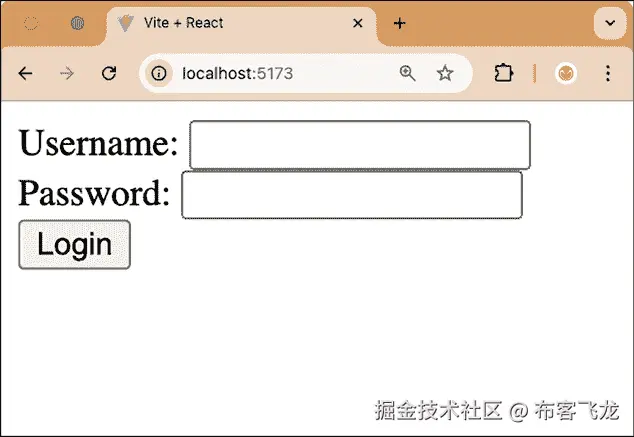This screenshot has width=634, height=437.
Task: Click the Password: label text
Action: click(94, 193)
